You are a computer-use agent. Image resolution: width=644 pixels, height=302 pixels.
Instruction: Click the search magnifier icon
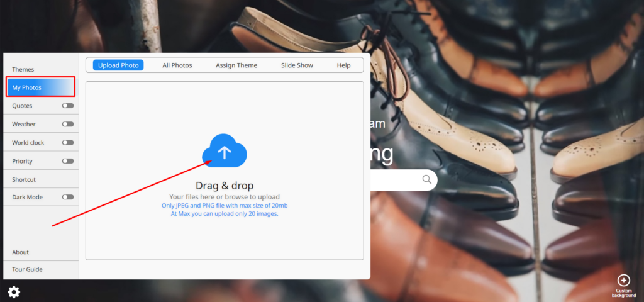coord(427,180)
